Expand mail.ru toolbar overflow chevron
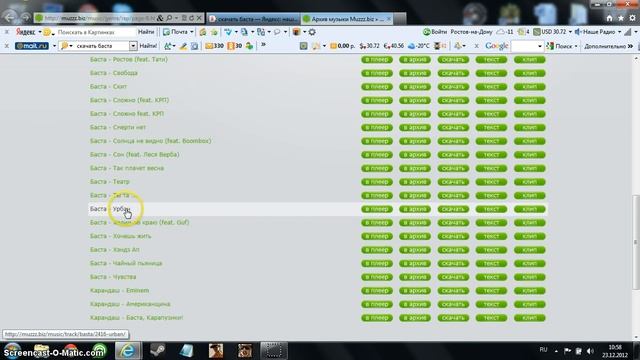The height and width of the screenshot is (360, 640). coord(263,44)
